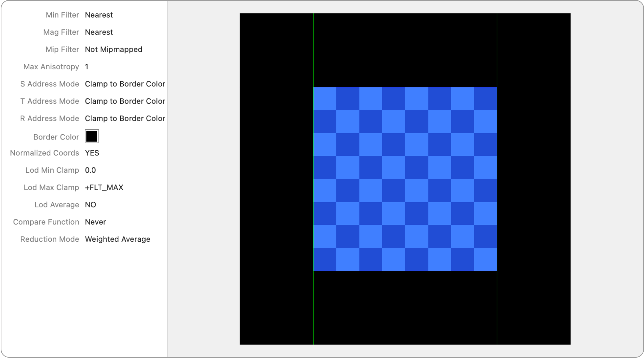Click the Lod Min Clamp value 0.0

tap(90, 170)
